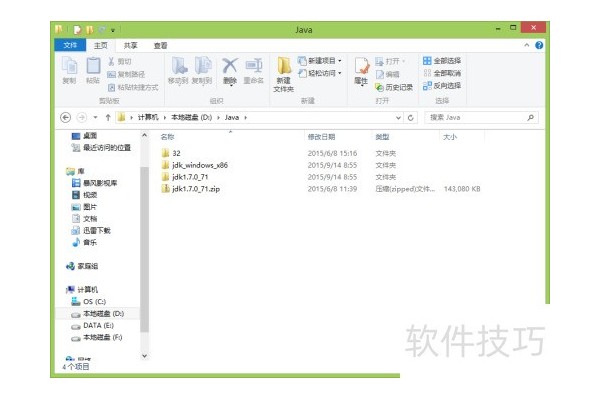Select 暴风影视库 library

point(95,183)
